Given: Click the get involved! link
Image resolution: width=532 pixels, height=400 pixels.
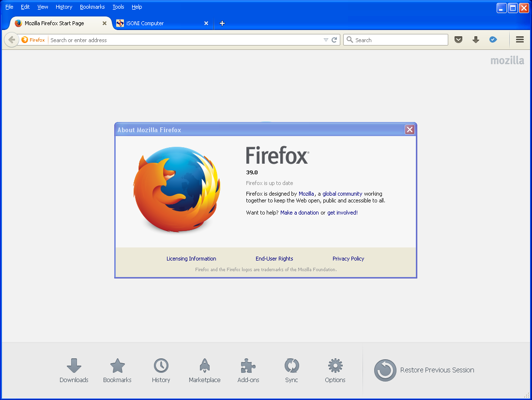Looking at the screenshot, I should click(342, 213).
